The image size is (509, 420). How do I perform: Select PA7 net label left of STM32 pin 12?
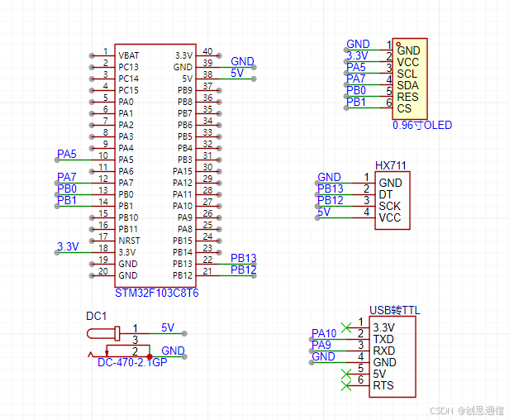point(67,177)
